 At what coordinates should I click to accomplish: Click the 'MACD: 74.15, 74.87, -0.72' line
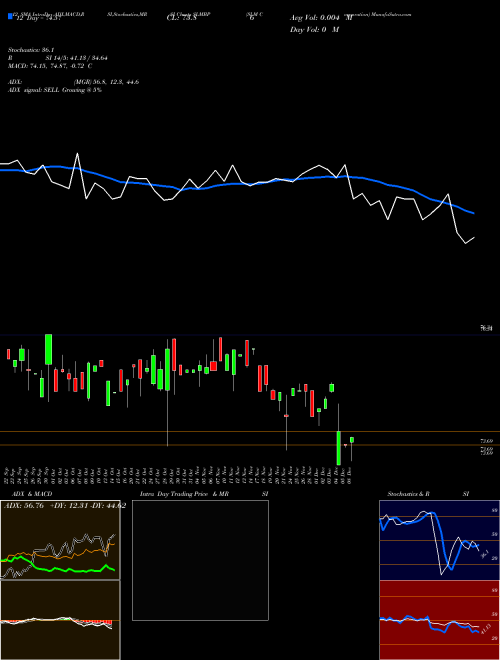[50, 66]
